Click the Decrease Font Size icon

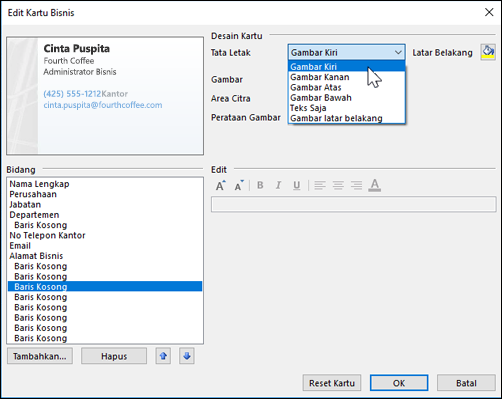tap(239, 185)
